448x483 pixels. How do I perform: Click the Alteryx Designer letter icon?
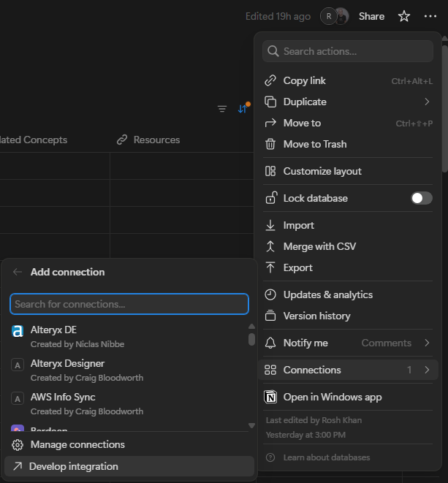(18, 365)
